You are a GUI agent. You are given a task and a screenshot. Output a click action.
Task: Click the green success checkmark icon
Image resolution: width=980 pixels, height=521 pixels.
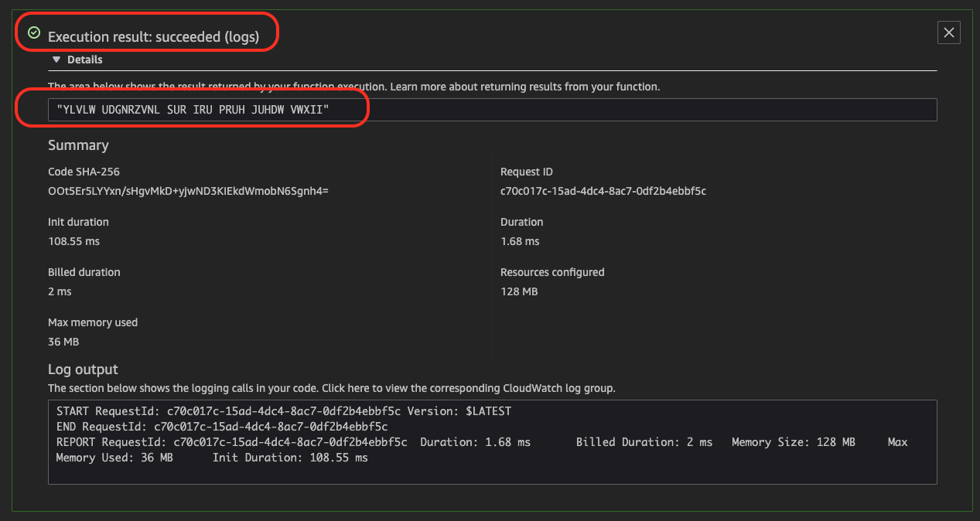34,32
